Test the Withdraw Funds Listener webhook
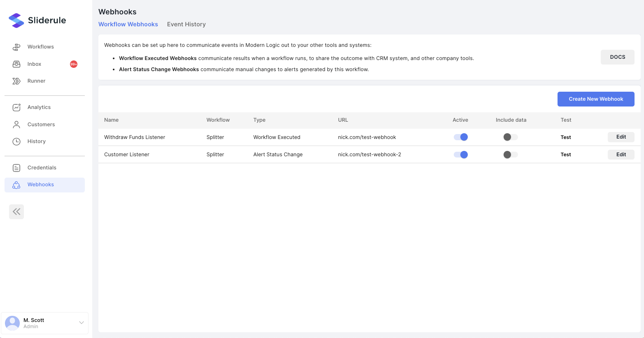The image size is (644, 338). coord(566,137)
